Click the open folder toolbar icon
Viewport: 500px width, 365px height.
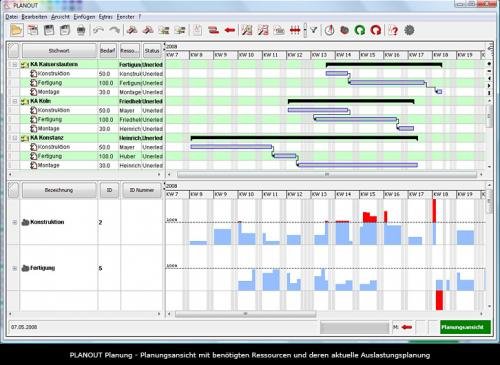16,30
